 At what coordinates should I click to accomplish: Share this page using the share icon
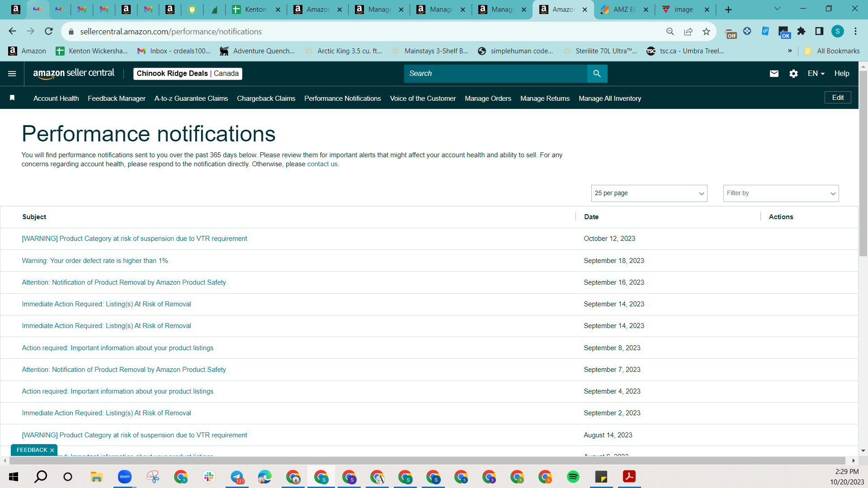coord(688,31)
